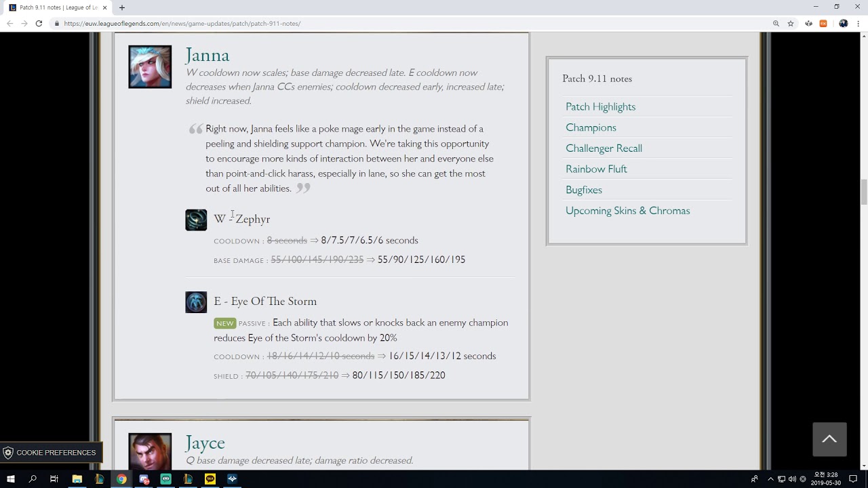Click the orange browser extension icon
The height and width of the screenshot is (488, 868).
click(x=823, y=23)
